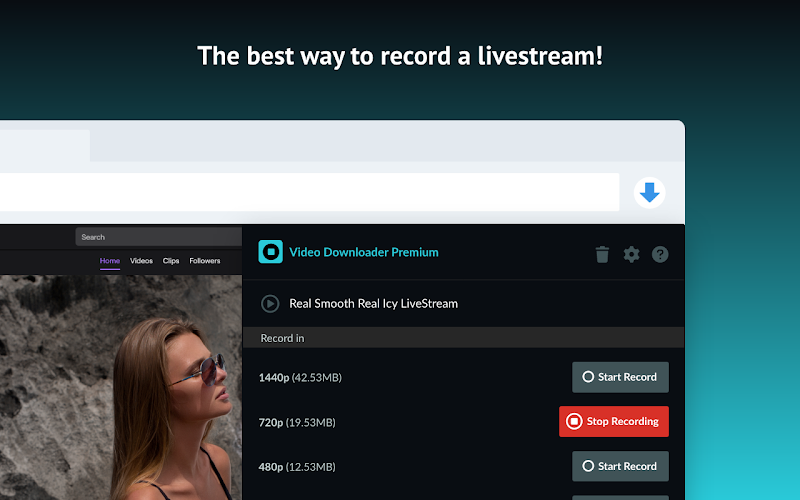Screen dimensions: 800x500
Task: Click the stop icon inside the red Stop Recording button
Action: (574, 421)
